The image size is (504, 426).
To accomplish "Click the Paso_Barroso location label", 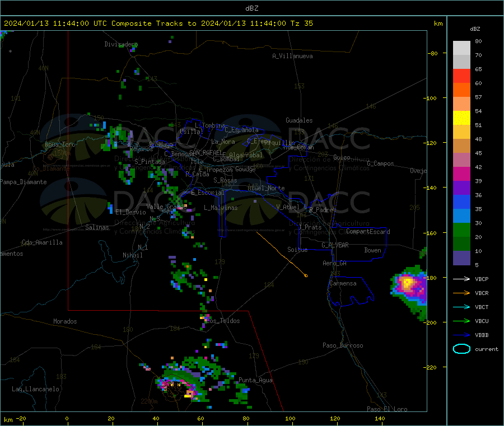I will 343,345.
